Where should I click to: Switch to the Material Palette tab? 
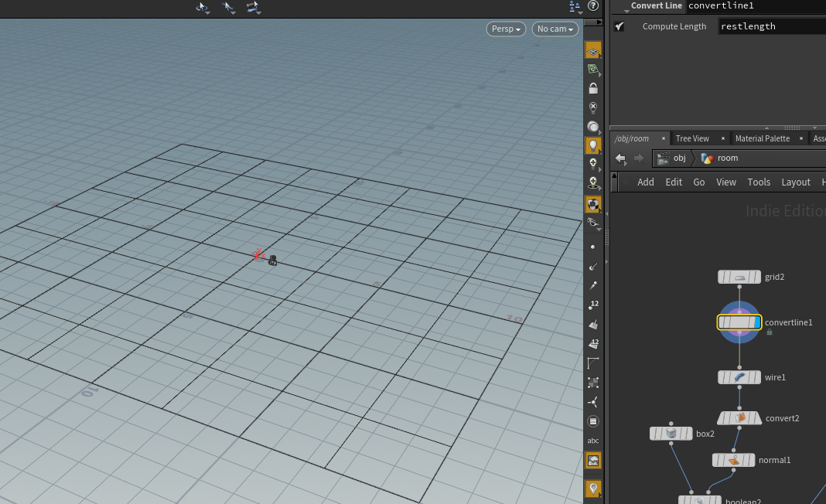763,138
